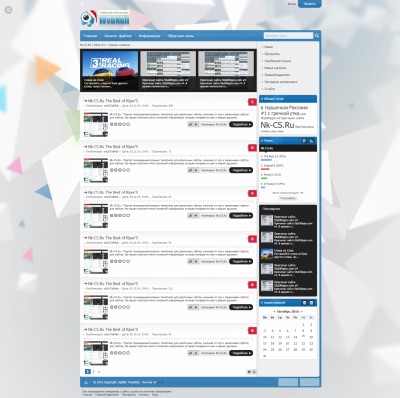Open the large Nk-CS.Ru tag in the tag cloud
Image resolution: width=400 pixels, height=398 pixels.
pyautogui.click(x=277, y=125)
